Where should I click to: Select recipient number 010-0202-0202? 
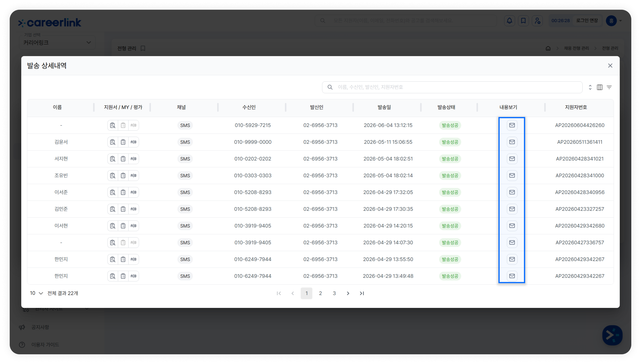coord(253,159)
